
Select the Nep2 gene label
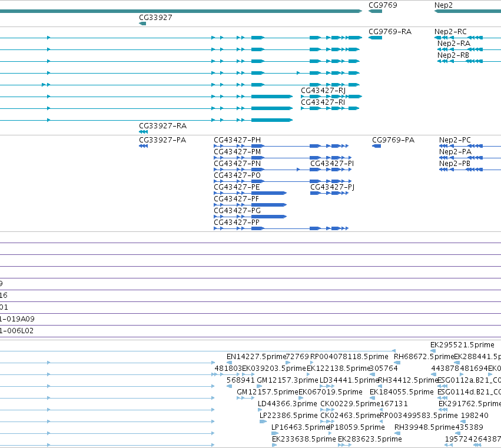(x=443, y=5)
